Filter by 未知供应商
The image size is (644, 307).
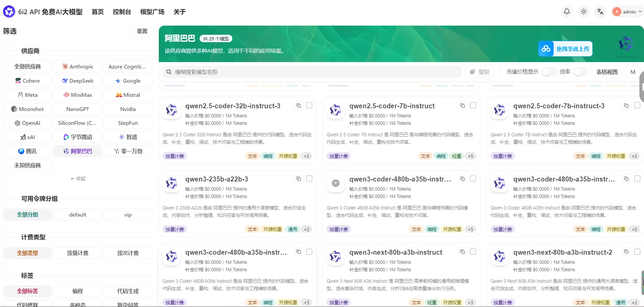(27, 165)
